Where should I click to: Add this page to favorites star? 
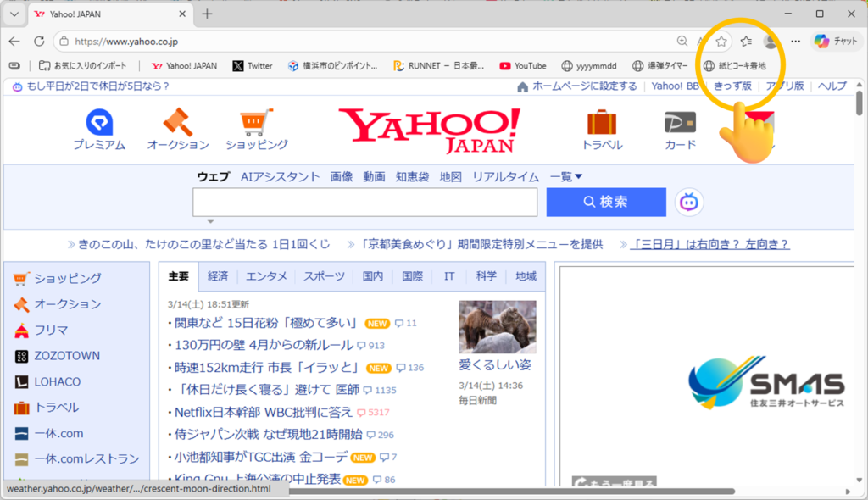721,41
